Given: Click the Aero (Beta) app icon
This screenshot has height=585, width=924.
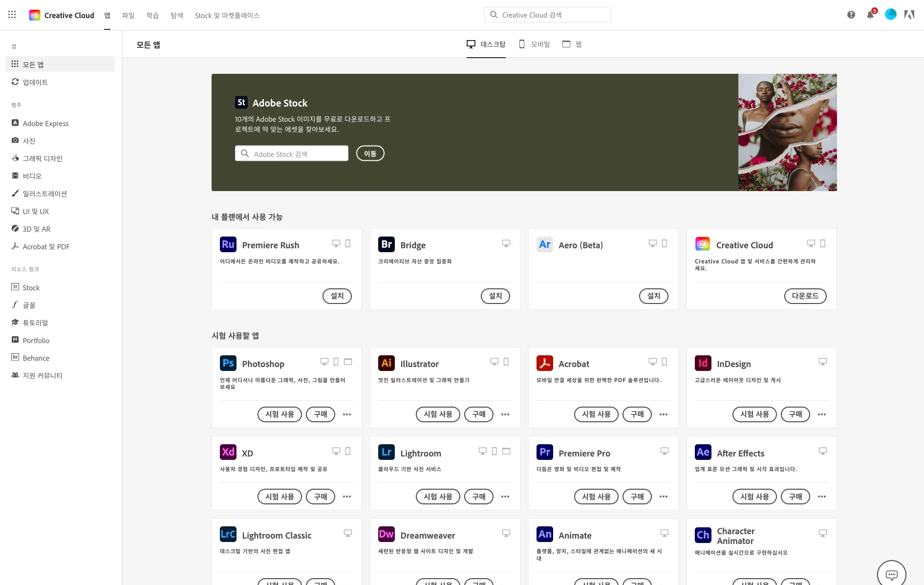Looking at the screenshot, I should (x=545, y=244).
